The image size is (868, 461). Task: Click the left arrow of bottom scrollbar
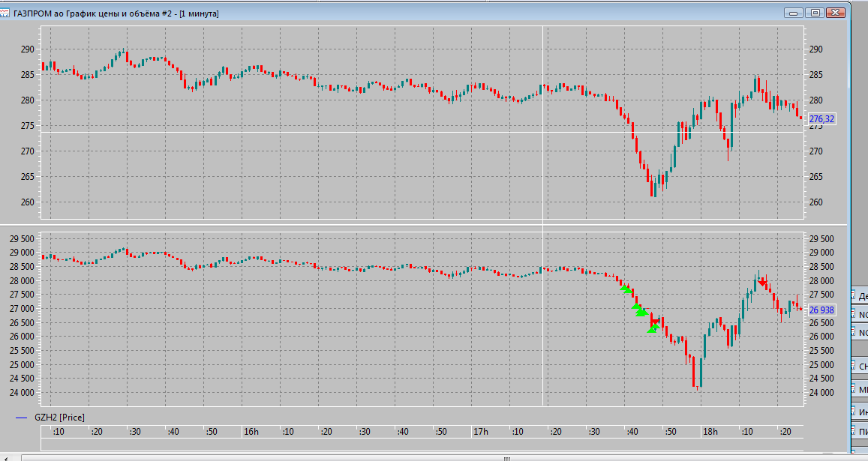(x=5, y=458)
